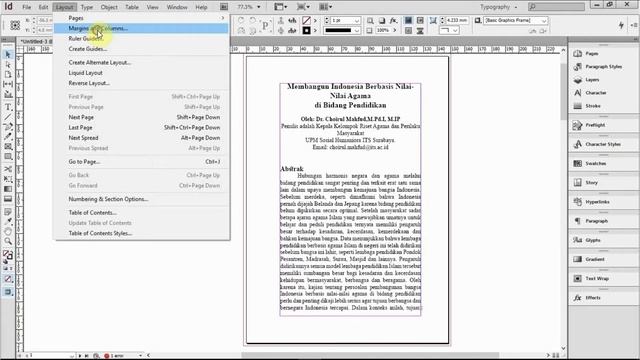Open the Paragraph Styles panel

tap(598, 67)
